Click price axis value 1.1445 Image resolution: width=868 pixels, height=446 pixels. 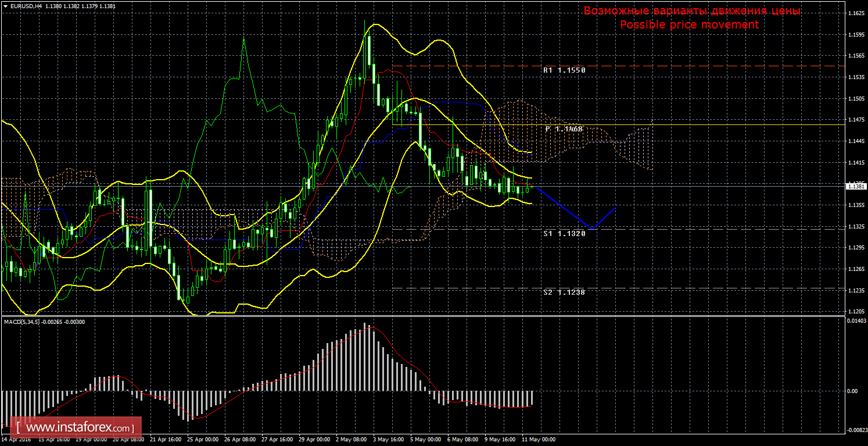point(857,141)
